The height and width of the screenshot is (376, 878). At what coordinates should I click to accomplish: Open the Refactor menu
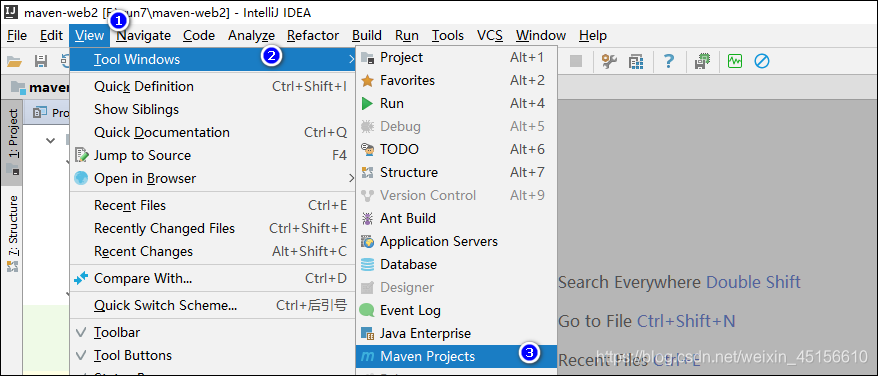[313, 36]
